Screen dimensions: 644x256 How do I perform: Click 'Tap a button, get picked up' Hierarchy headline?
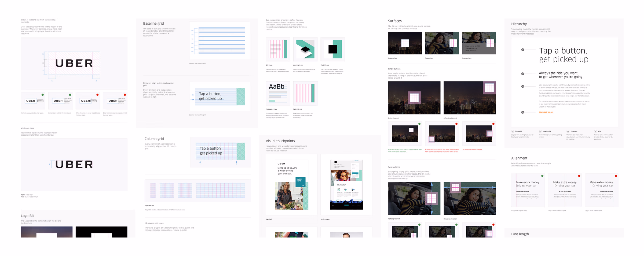[563, 55]
